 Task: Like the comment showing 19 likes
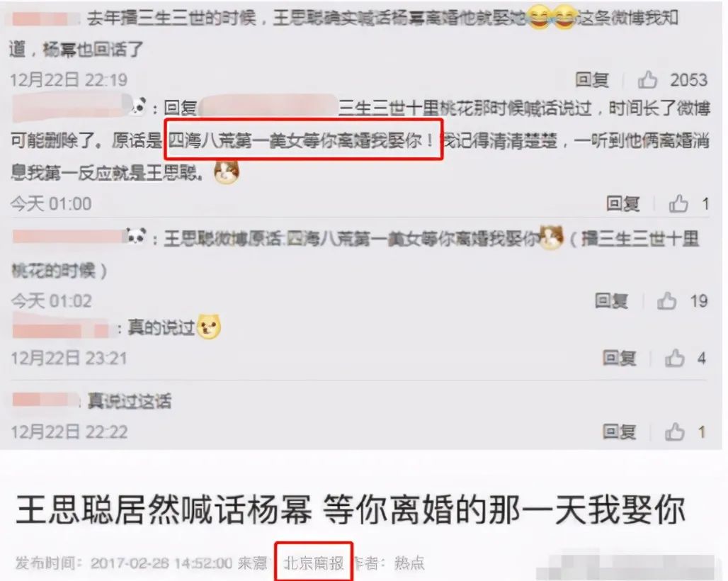666,301
